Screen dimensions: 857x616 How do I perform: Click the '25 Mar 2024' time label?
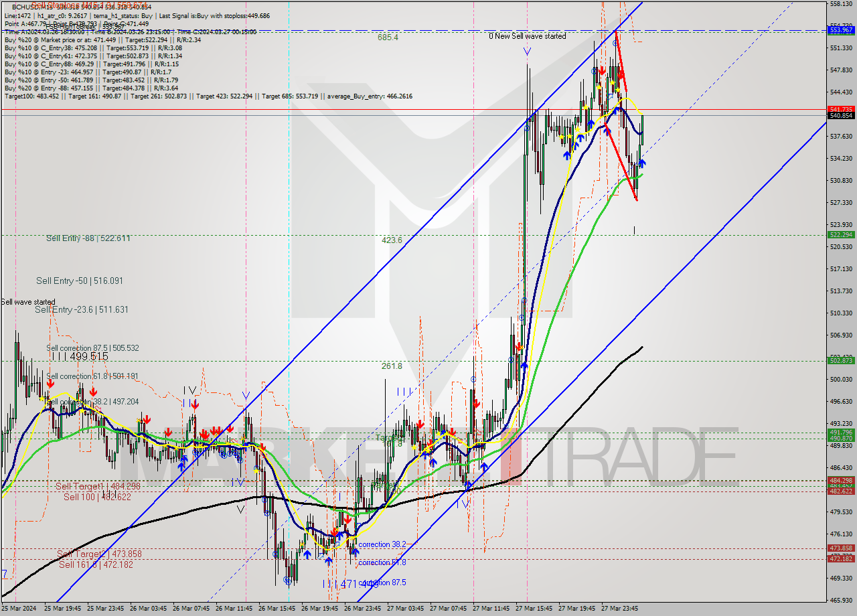(x=19, y=609)
